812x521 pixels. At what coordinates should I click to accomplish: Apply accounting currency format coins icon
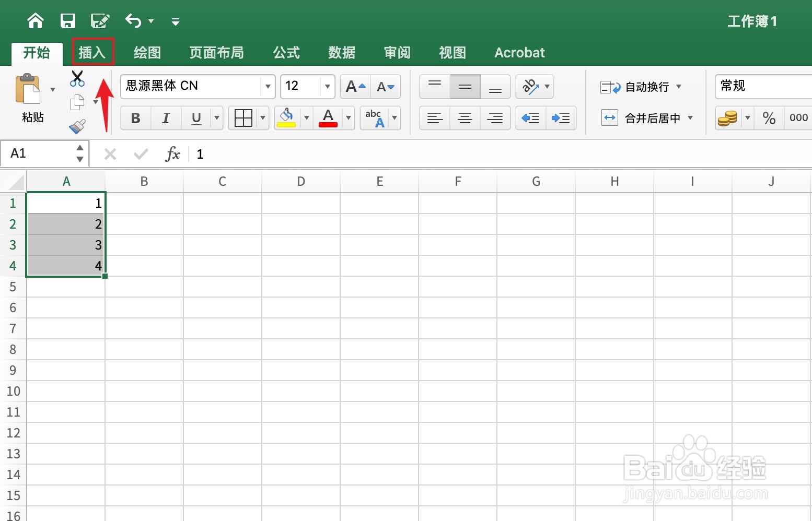click(728, 118)
